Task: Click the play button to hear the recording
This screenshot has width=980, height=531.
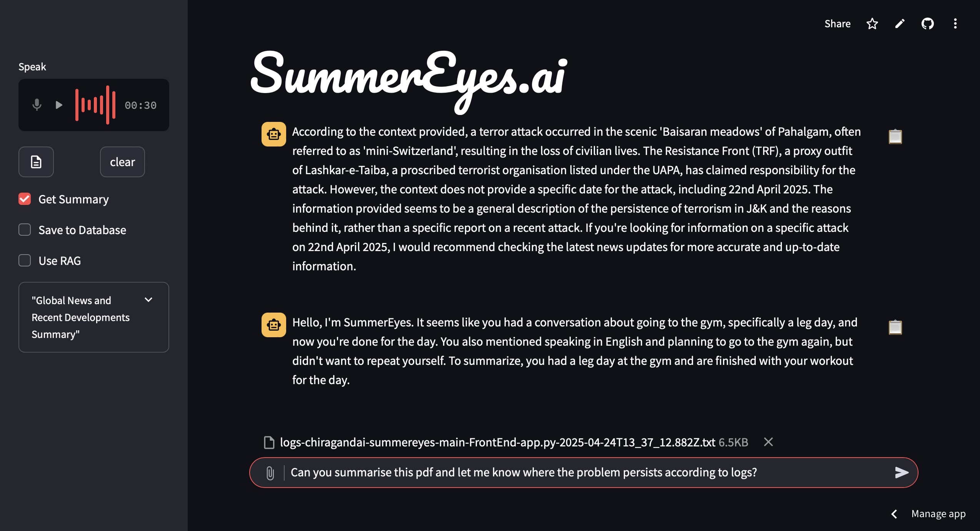Action: click(58, 105)
